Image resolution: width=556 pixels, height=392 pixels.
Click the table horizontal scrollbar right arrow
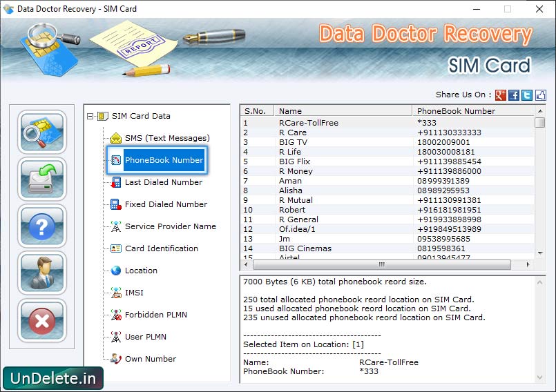pos(528,264)
